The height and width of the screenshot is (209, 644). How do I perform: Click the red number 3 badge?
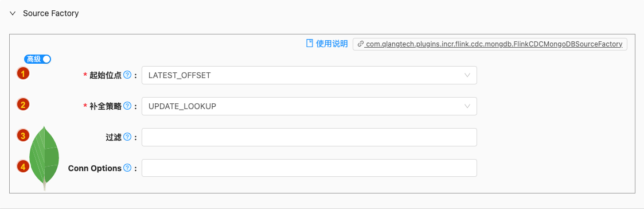tap(23, 136)
